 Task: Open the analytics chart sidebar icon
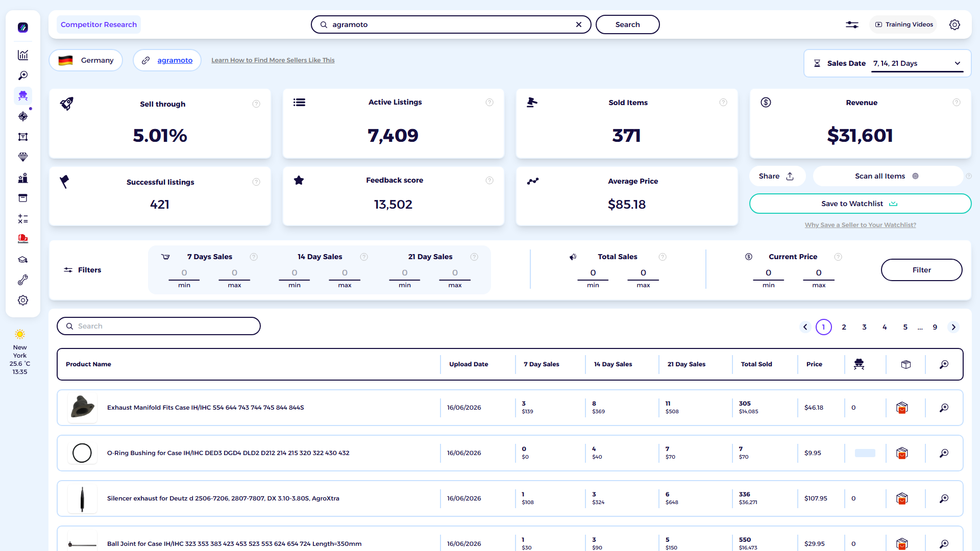(23, 55)
